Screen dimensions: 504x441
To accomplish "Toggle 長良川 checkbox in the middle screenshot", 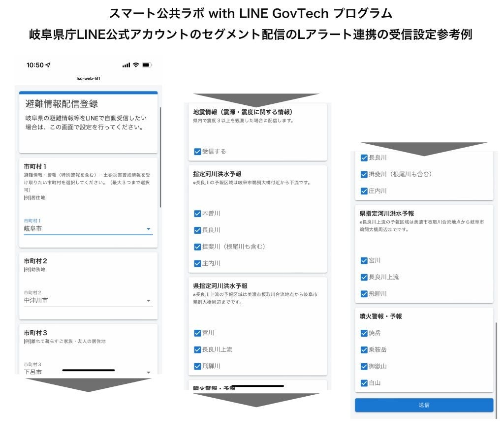I will pyautogui.click(x=197, y=230).
